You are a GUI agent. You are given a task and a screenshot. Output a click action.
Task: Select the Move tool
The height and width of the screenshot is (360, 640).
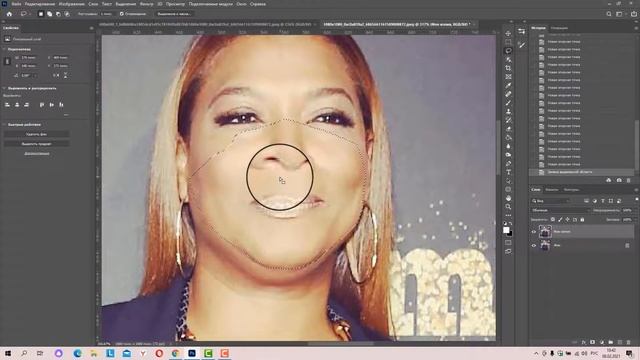pos(508,33)
